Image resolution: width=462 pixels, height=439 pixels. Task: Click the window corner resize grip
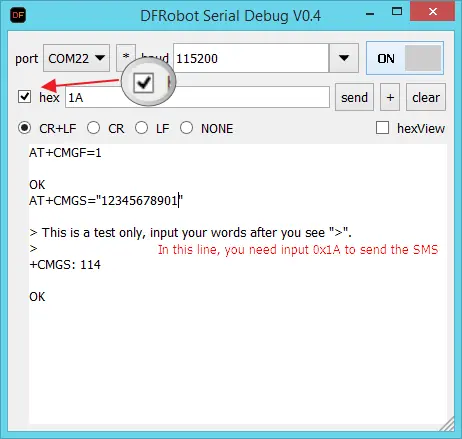click(x=448, y=424)
